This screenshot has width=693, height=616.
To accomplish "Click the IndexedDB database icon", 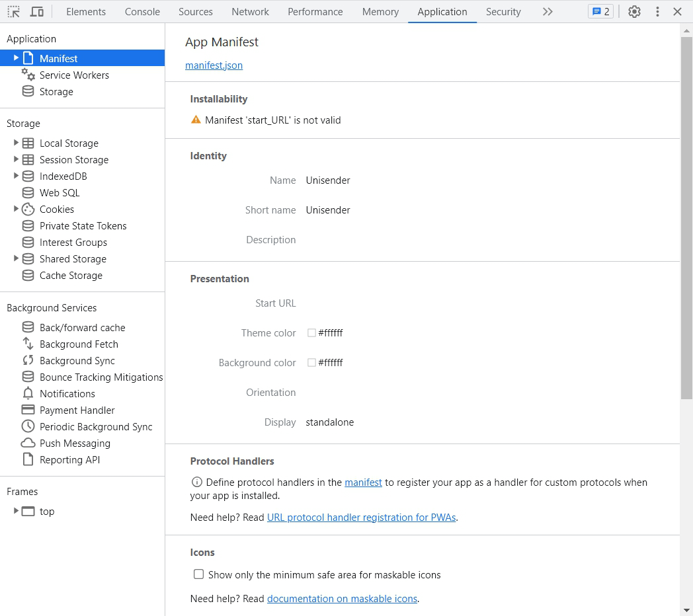I will click(x=28, y=176).
